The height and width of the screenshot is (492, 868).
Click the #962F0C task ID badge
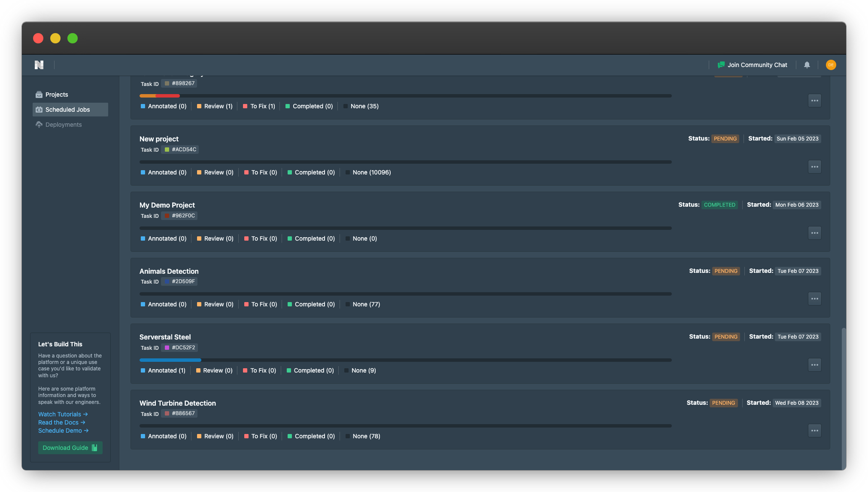pyautogui.click(x=179, y=216)
